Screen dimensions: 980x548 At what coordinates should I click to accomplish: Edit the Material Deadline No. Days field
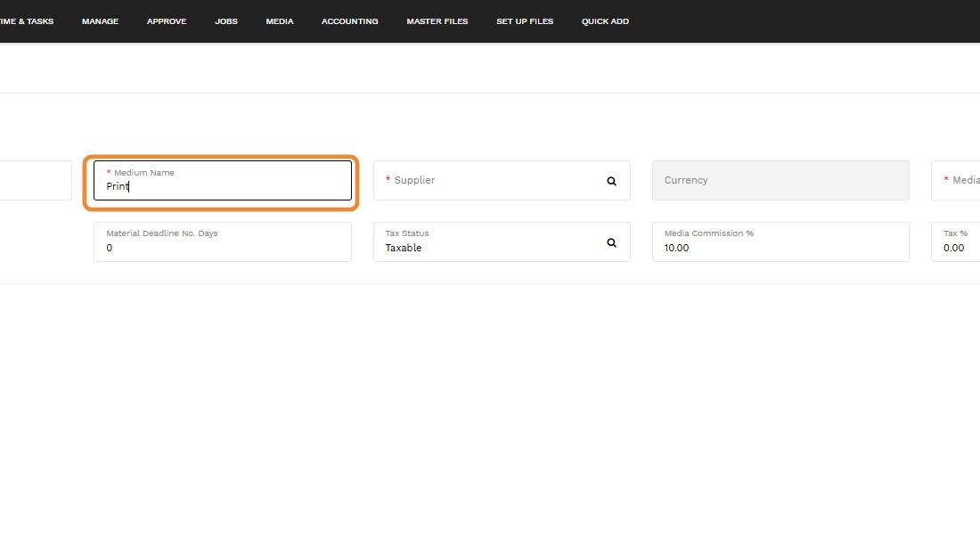[x=223, y=248]
